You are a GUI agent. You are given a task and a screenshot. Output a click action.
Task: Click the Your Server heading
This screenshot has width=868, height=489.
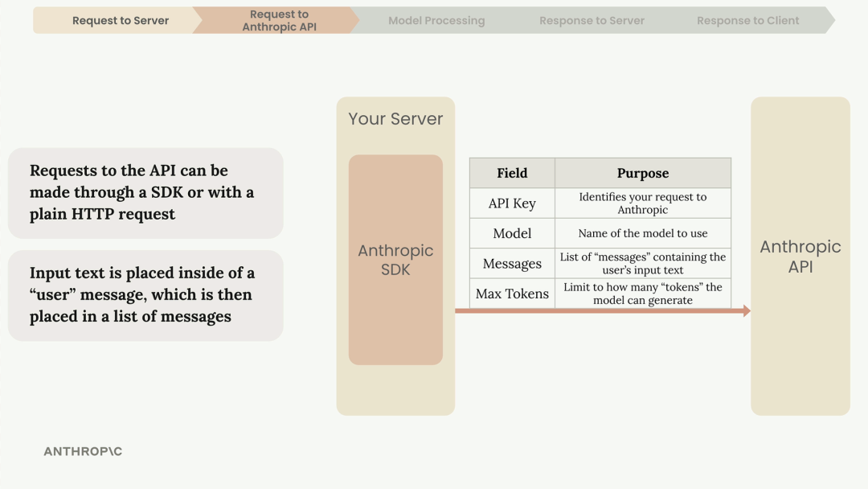(x=395, y=119)
